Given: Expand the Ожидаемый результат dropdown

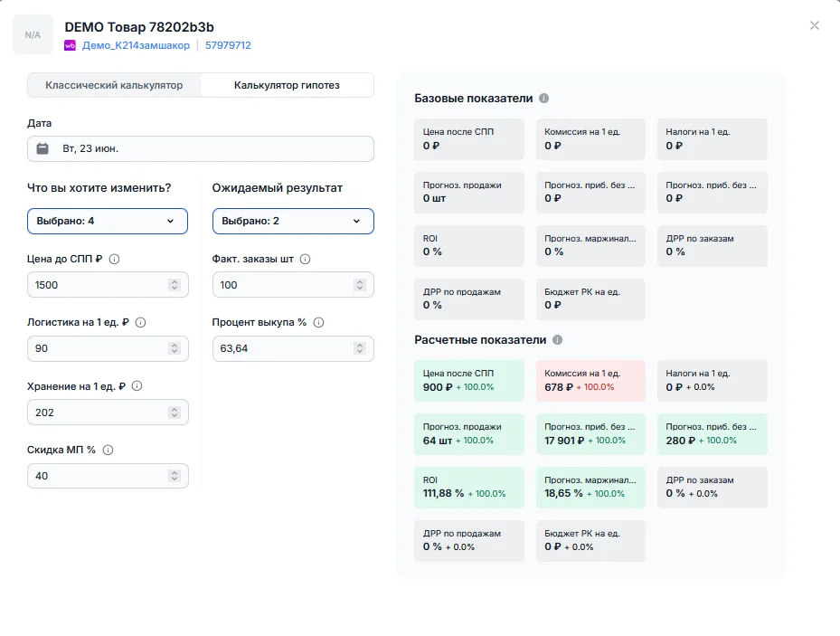Looking at the screenshot, I should (x=293, y=222).
